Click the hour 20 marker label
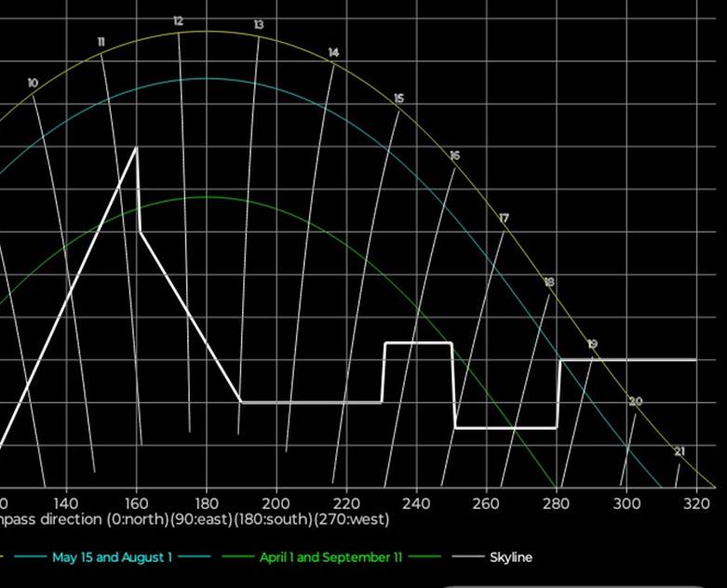The width and height of the screenshot is (727, 588). pyautogui.click(x=636, y=402)
